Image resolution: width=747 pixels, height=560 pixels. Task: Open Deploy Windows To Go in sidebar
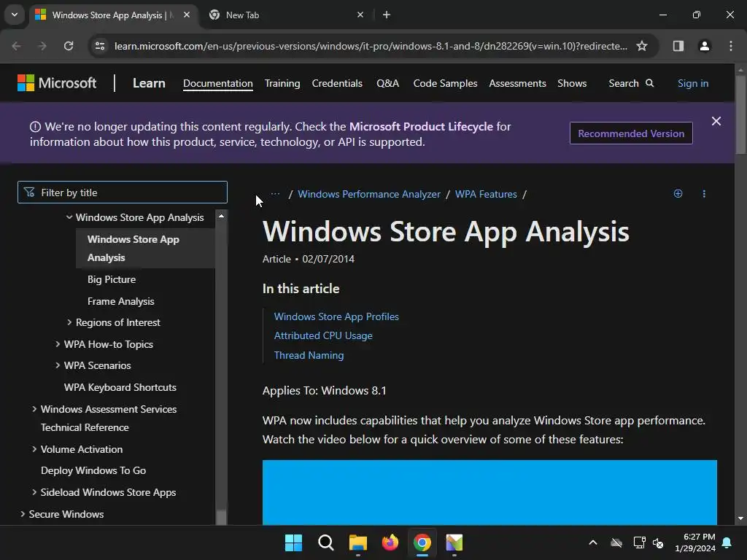[x=93, y=470]
